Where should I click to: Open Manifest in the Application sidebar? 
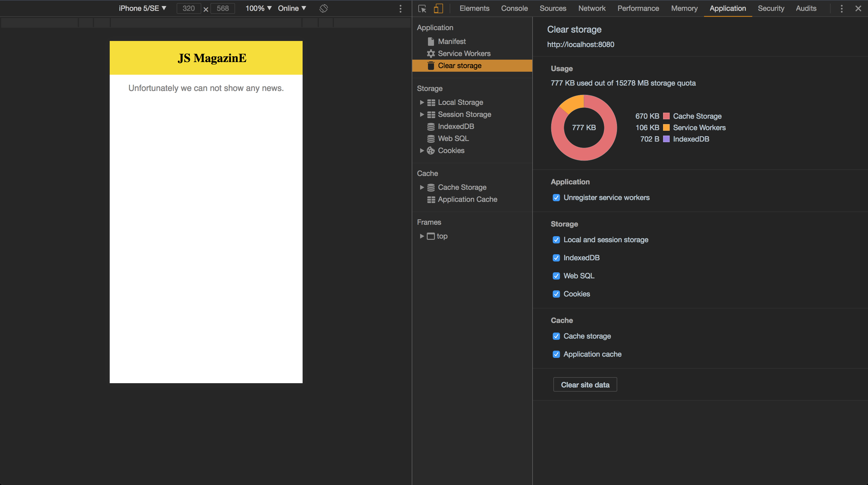tap(452, 41)
